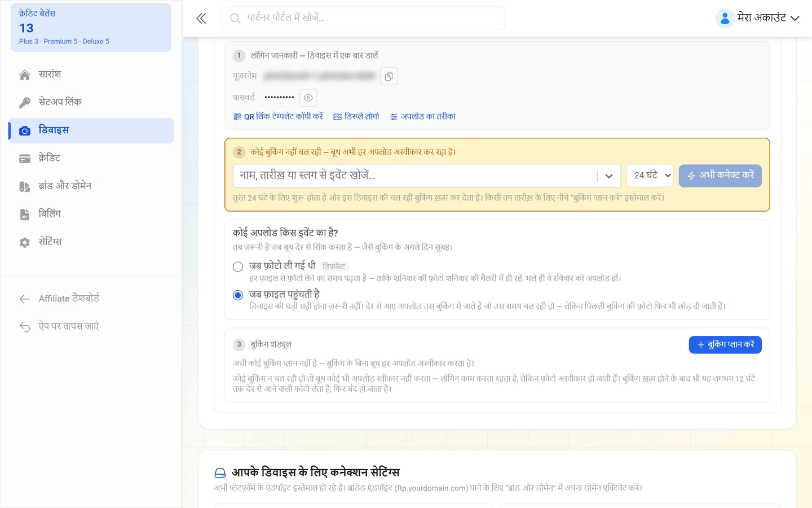Click the left arrow icon beside Affiliate डैशबोर्ड

coord(25,299)
